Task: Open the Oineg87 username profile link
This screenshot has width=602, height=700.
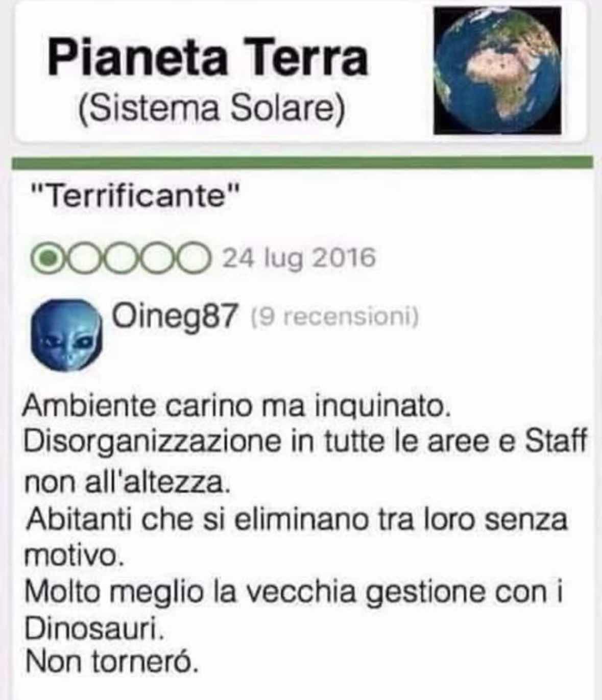Action: [x=175, y=317]
